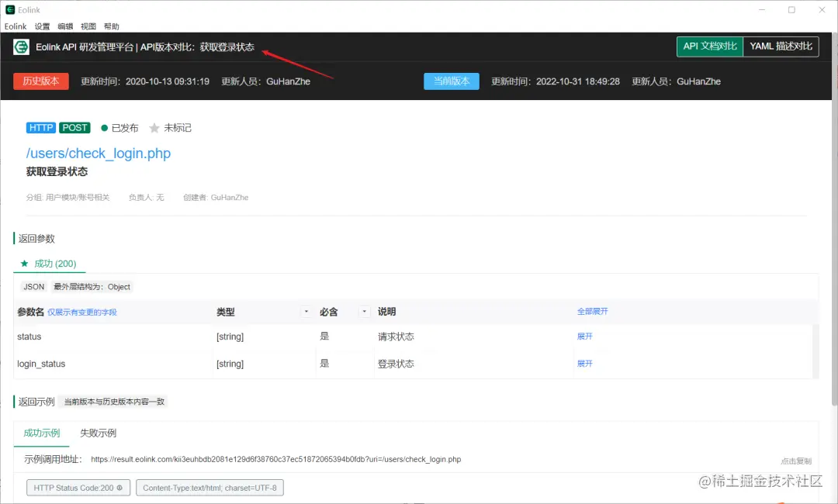This screenshot has height=504, width=838.
Task: Click the 最外层结构为: Object tag
Action: 92,287
